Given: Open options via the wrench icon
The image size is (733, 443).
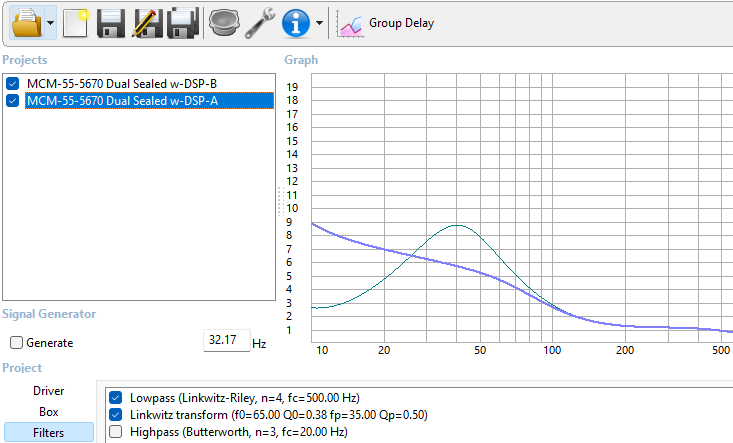Looking at the screenshot, I should [x=260, y=22].
